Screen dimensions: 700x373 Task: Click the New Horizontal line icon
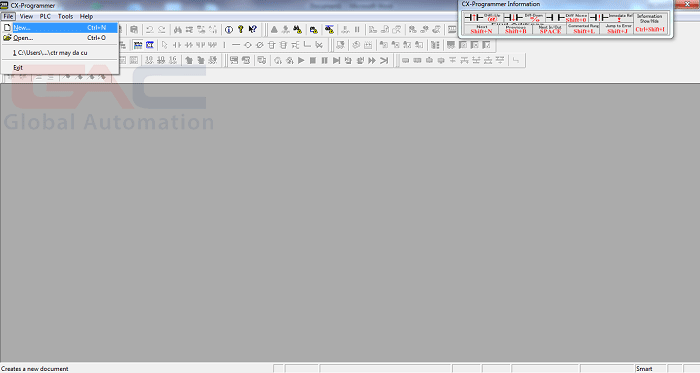tap(236, 45)
